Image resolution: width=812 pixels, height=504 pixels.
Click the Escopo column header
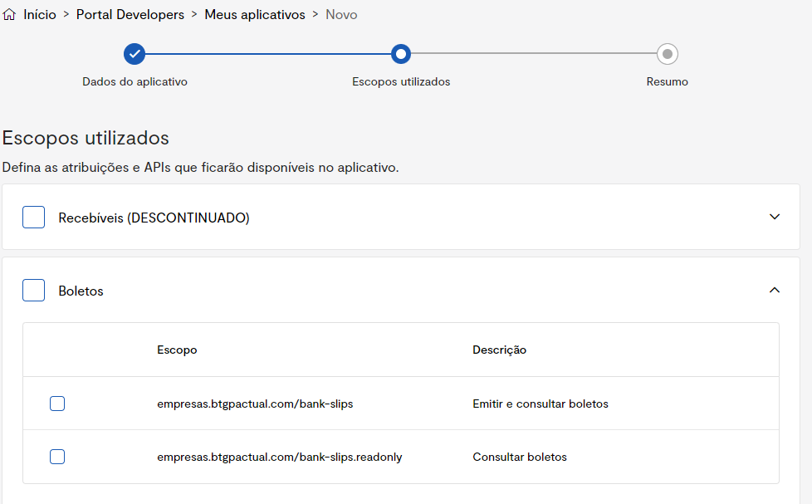pos(177,350)
